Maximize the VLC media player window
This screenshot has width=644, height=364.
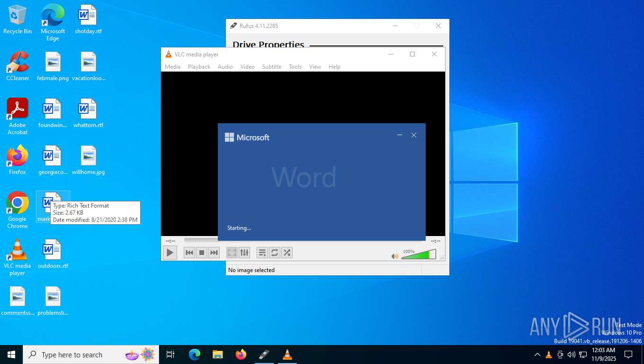(412, 54)
